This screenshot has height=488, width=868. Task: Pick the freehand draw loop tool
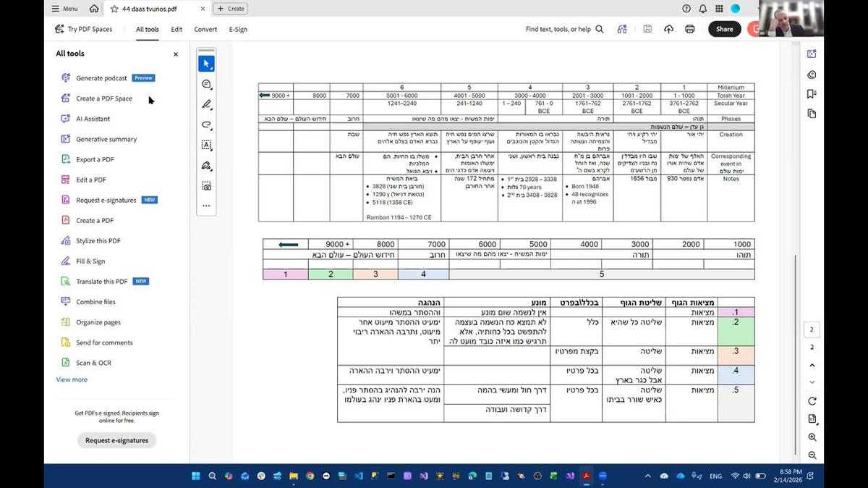pos(206,125)
